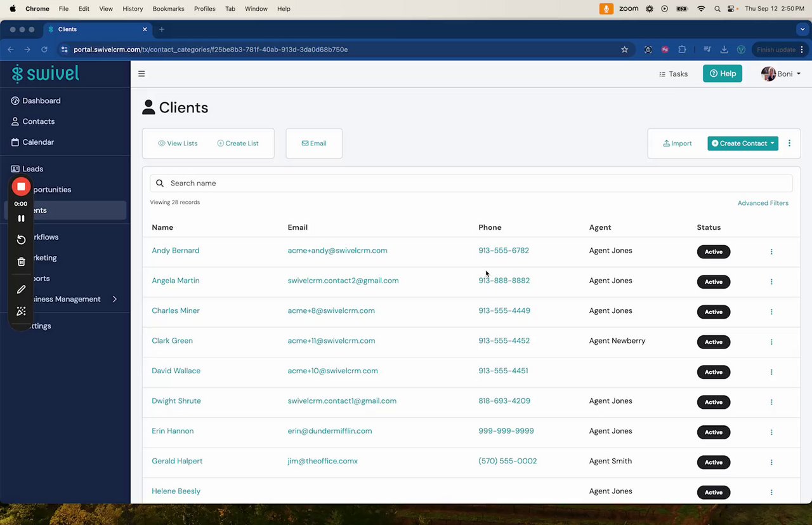The image size is (812, 525).
Task: Click Create List button
Action: tap(238, 143)
